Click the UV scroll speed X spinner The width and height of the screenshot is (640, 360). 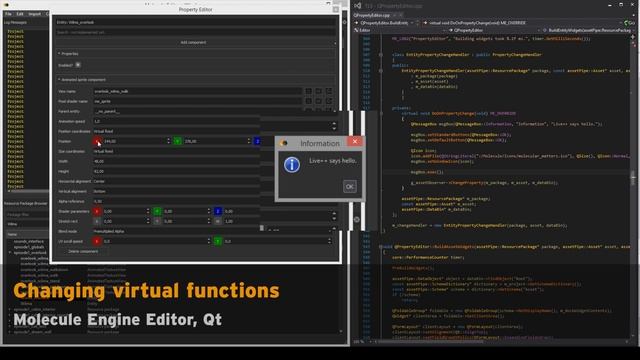(209, 241)
